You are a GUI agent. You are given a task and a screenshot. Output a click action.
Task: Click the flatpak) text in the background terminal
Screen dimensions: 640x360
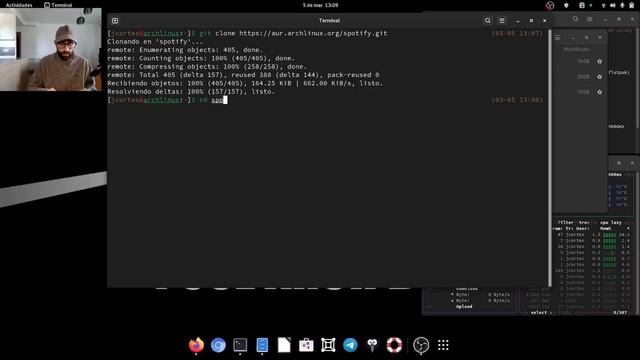[618, 73]
